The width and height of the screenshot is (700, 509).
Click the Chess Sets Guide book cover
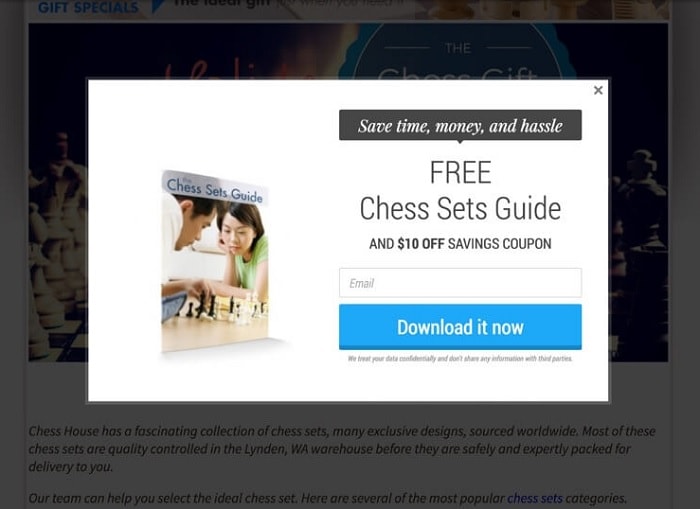215,262
